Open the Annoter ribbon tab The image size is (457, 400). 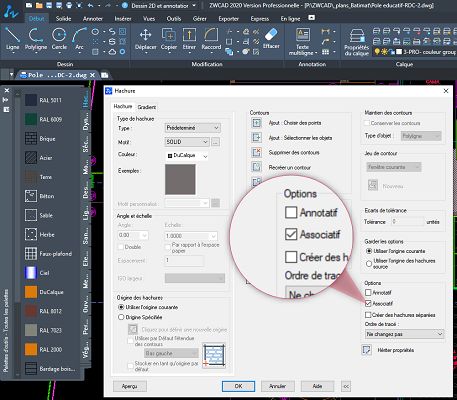[93, 19]
